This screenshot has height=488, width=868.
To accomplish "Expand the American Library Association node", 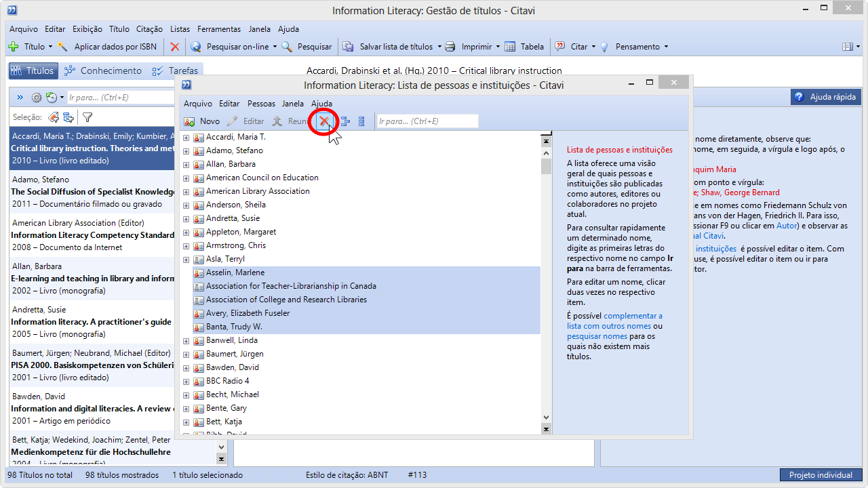I will click(x=186, y=191).
